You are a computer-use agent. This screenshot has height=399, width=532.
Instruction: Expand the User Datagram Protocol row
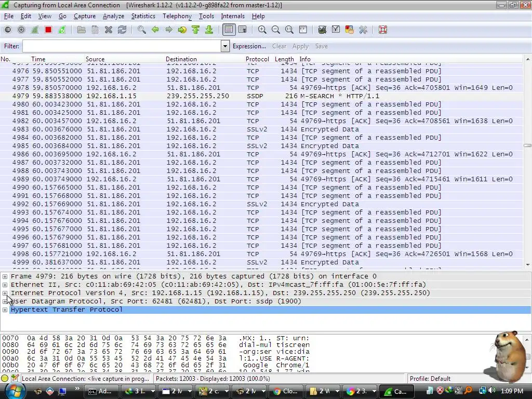[5, 301]
